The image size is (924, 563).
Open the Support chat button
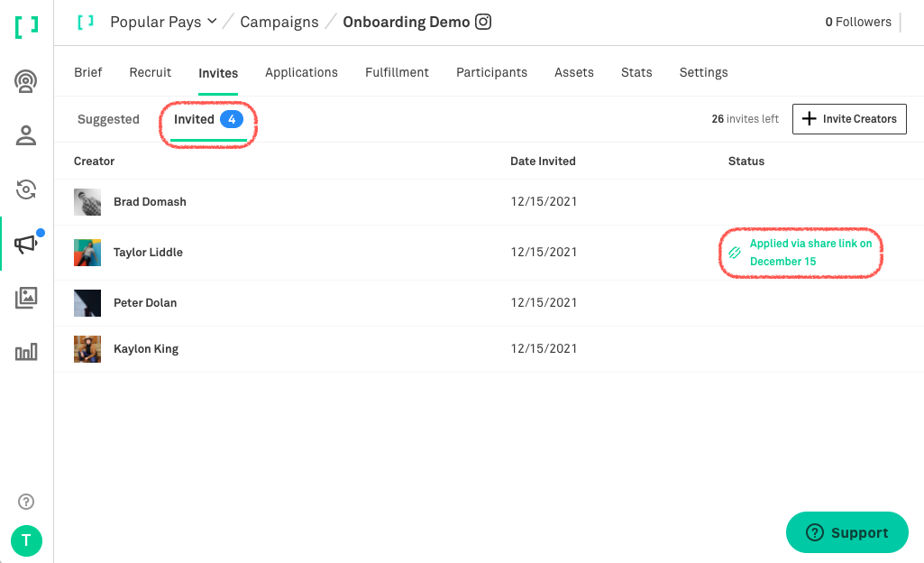[x=846, y=532]
